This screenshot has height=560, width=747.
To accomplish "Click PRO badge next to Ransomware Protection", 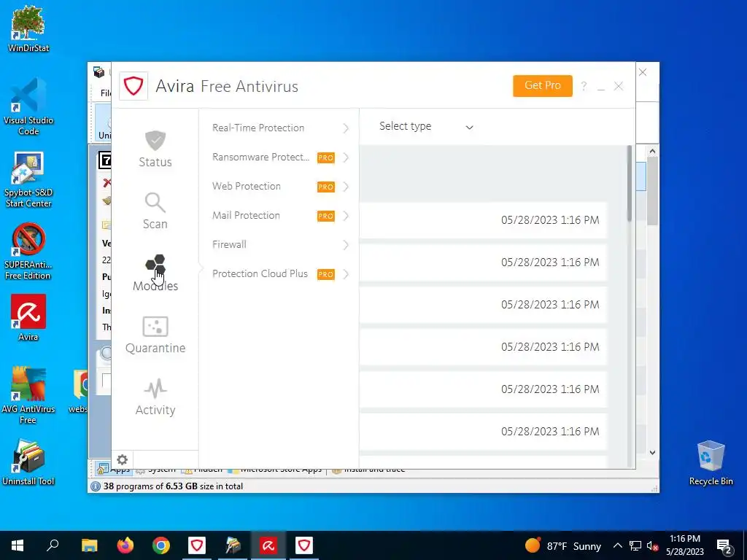I will point(326,158).
